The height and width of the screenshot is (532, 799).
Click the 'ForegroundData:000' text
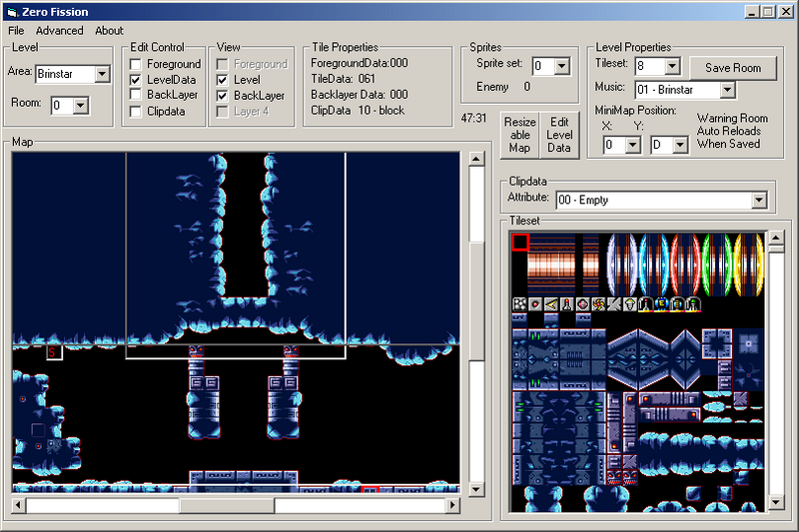coord(360,63)
